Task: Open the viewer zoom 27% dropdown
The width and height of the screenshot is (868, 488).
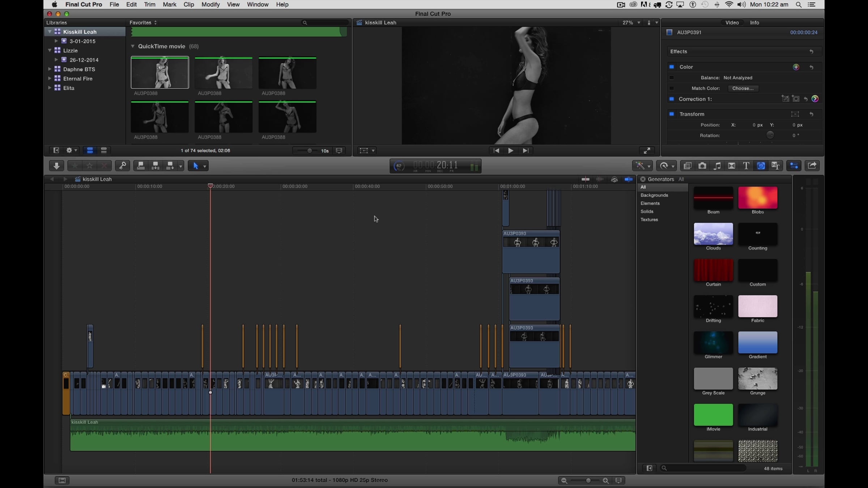Action: pyautogui.click(x=631, y=22)
